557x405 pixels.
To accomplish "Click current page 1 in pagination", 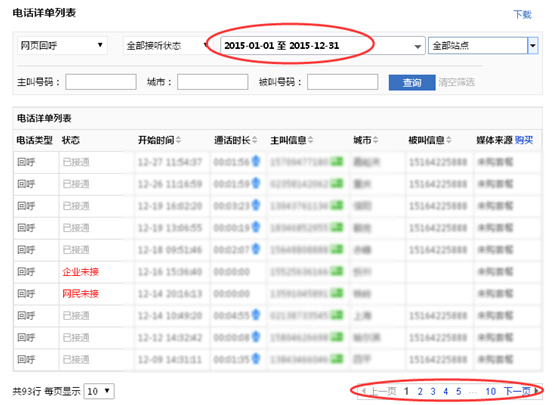I will tap(406, 391).
